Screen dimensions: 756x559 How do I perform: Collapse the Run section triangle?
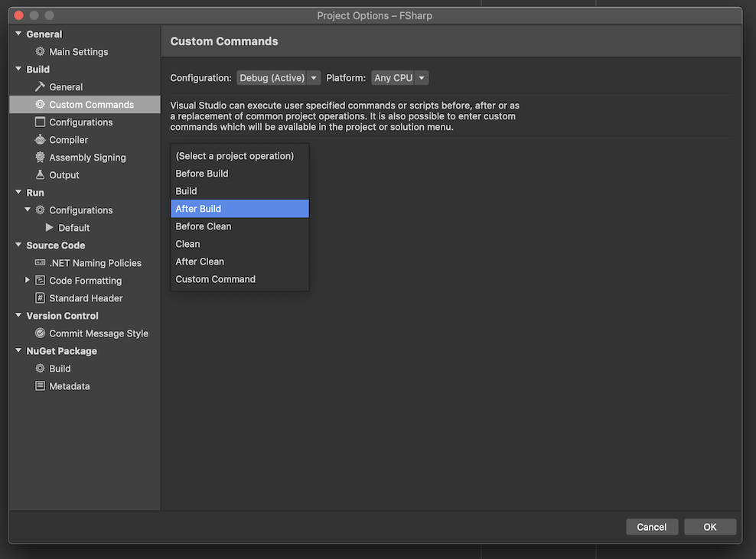click(x=18, y=192)
